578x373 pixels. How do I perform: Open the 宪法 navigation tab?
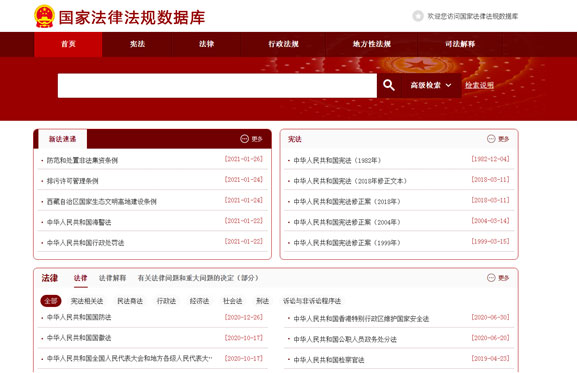tap(137, 44)
